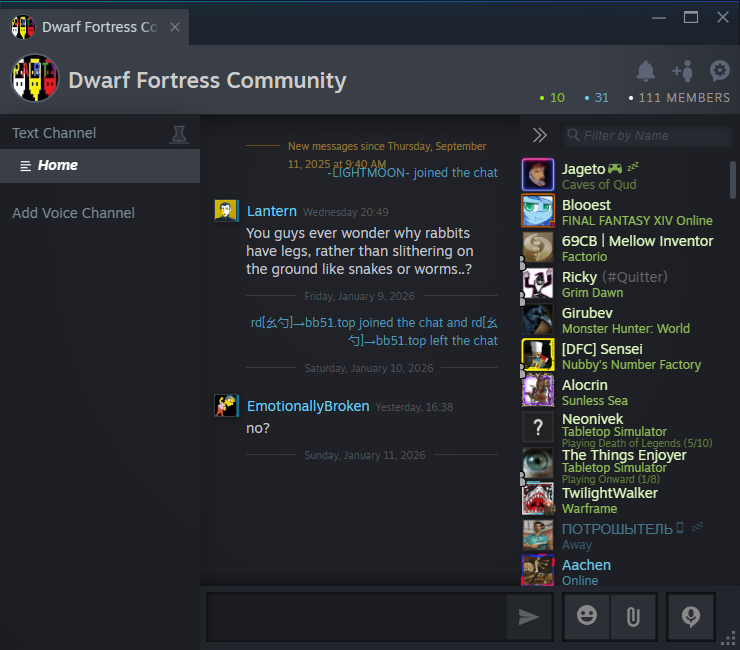740x650 pixels.
Task: Start voice chat with microphone button
Action: click(x=690, y=617)
